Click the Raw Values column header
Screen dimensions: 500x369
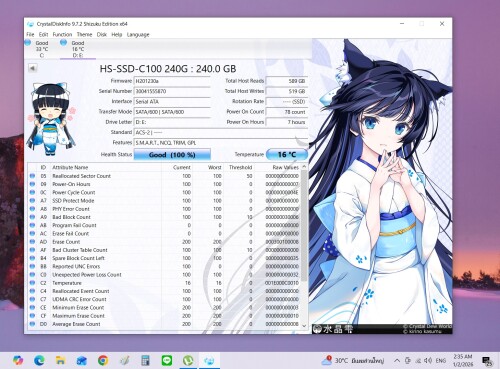point(277,167)
